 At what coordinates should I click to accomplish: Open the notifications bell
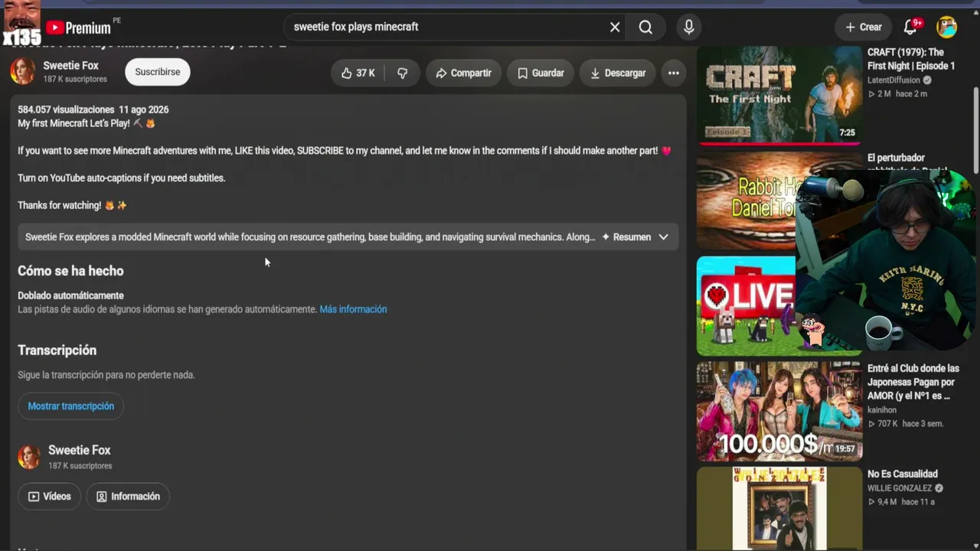tap(910, 27)
